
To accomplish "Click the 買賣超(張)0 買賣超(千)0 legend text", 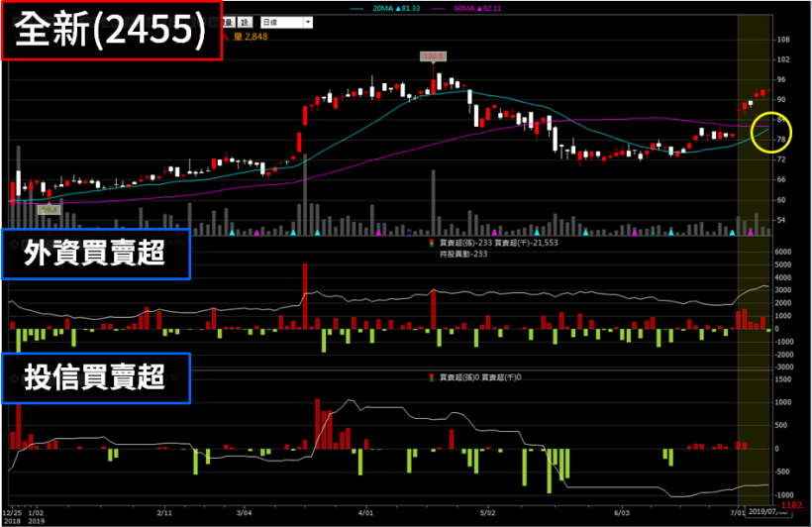I will coord(480,377).
